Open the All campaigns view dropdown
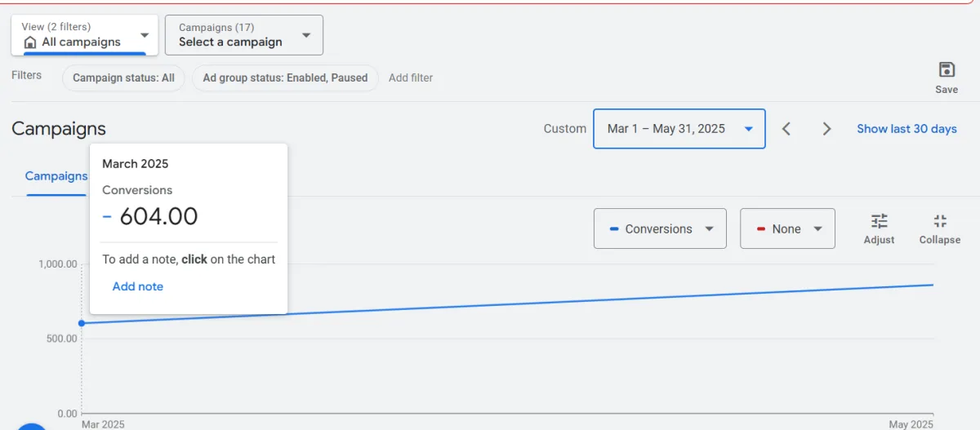This screenshot has height=430, width=980. tap(85, 35)
